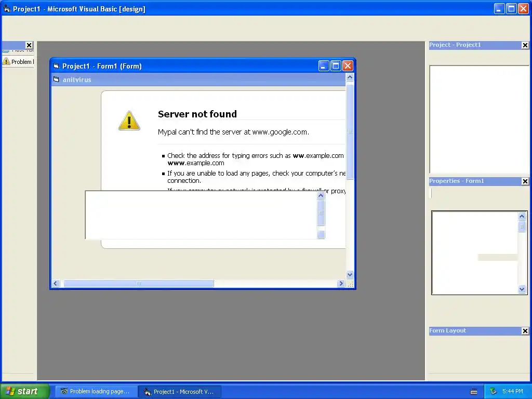Form1 horizontal scrollbar: click the left arrow

[56, 283]
